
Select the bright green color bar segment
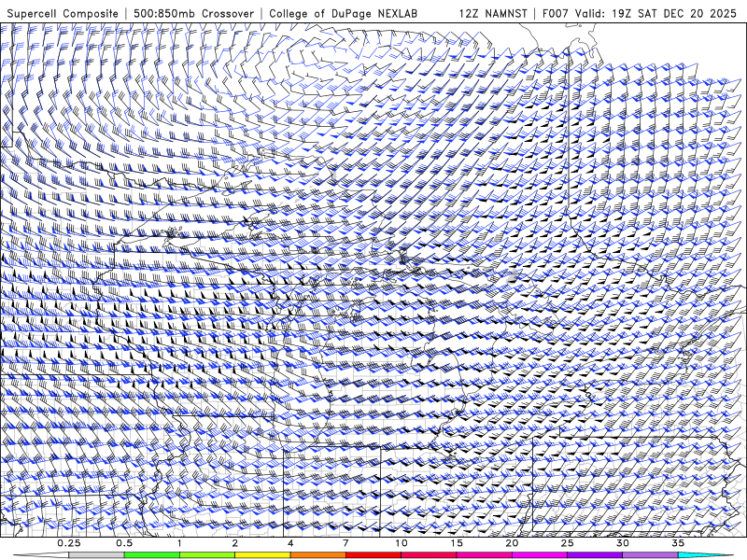point(151,555)
